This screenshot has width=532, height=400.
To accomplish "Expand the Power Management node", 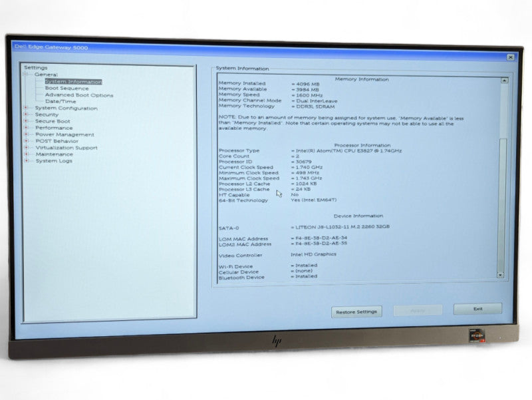I will (26, 134).
